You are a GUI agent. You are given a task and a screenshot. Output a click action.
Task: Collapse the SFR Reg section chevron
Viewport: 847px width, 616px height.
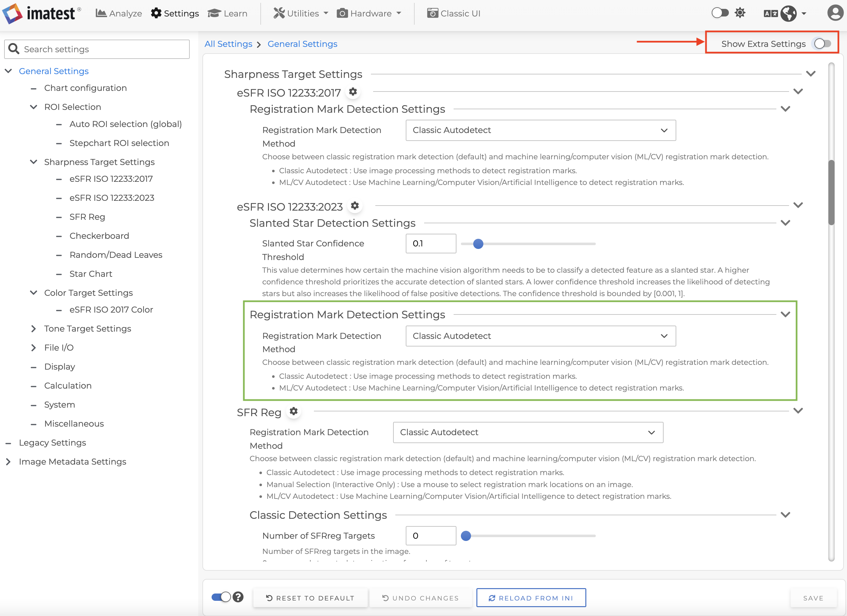click(x=798, y=411)
